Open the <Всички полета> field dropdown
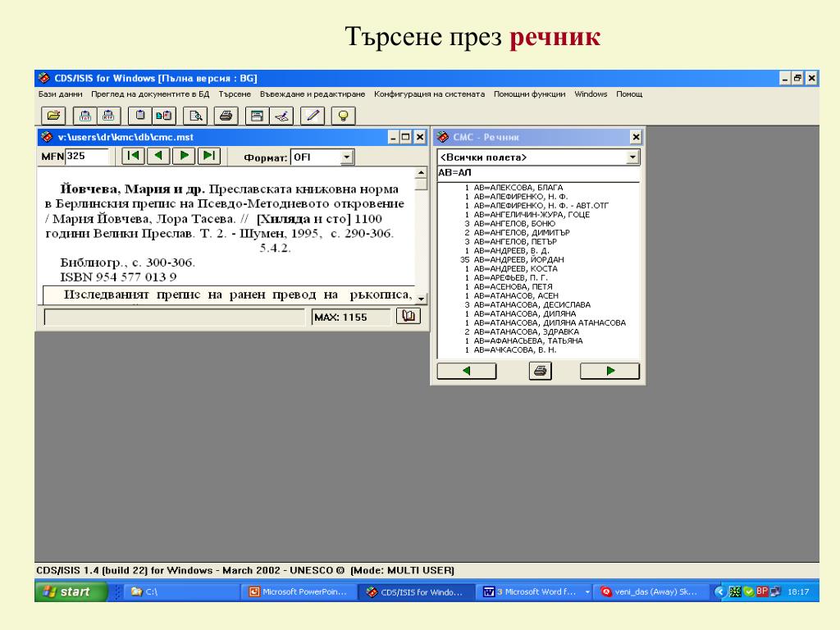This screenshot has width=840, height=630. coord(632,157)
